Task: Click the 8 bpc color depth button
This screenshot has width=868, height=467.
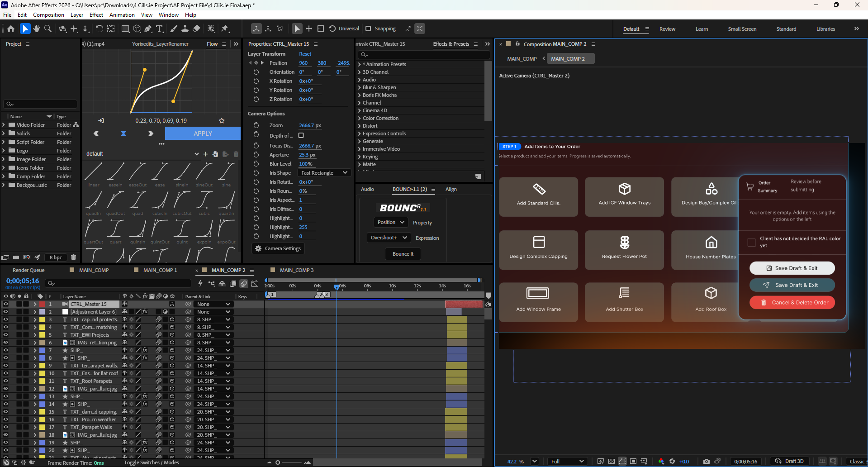Action: coord(56,257)
